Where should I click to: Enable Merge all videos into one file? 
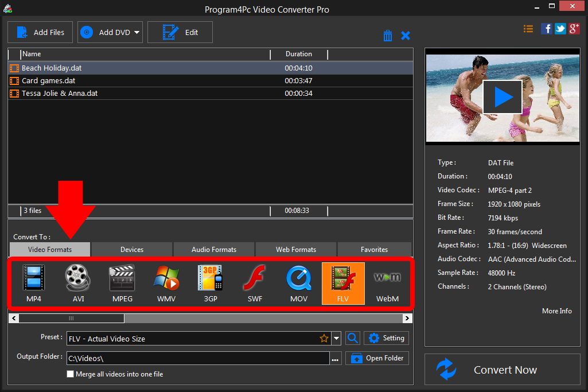71,374
